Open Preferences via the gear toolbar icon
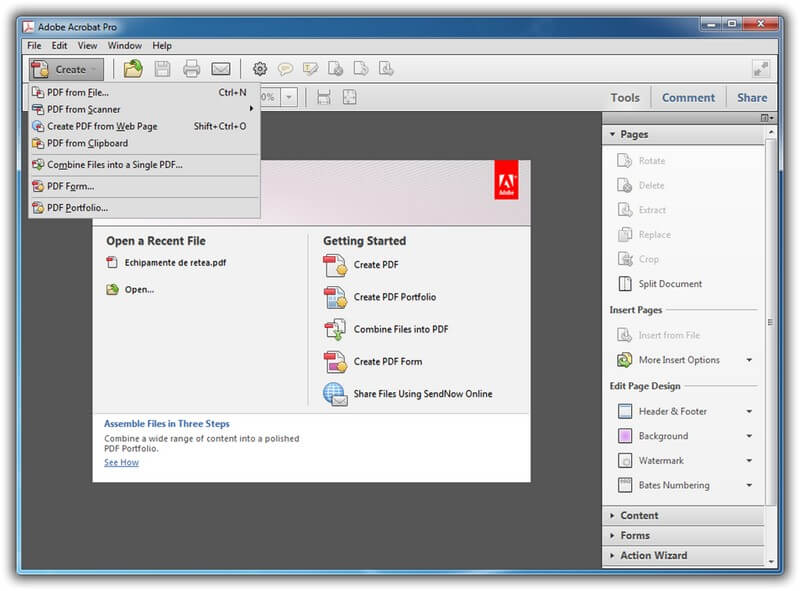The width and height of the screenshot is (800, 591). click(x=260, y=69)
